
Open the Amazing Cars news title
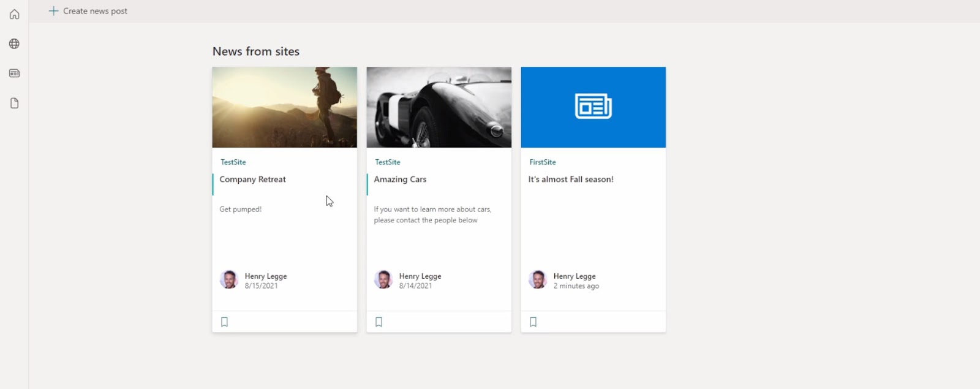click(x=400, y=179)
